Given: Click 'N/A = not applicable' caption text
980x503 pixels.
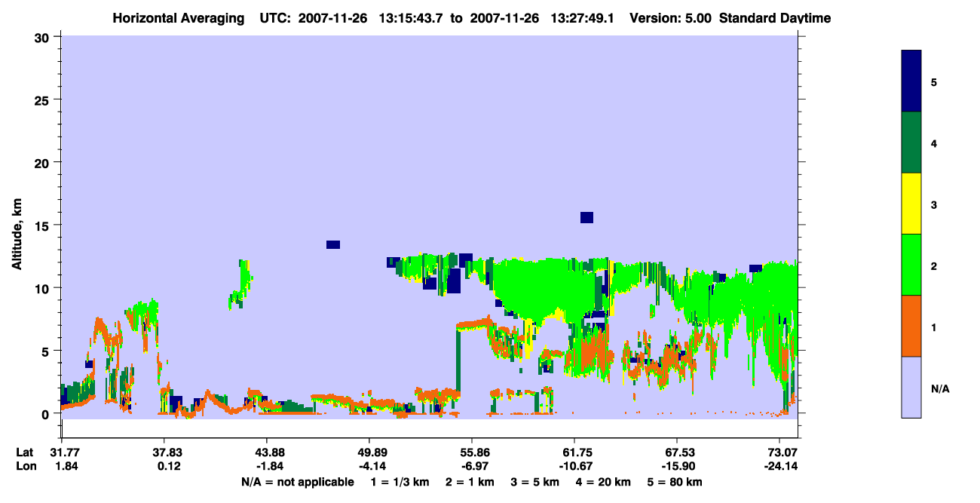Looking at the screenshot, I should click(x=297, y=481).
